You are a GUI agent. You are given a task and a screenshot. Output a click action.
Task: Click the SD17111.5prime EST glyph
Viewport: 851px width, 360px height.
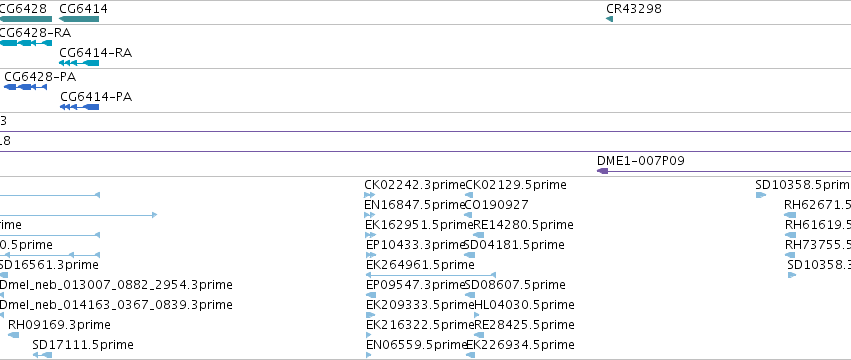pos(42,355)
